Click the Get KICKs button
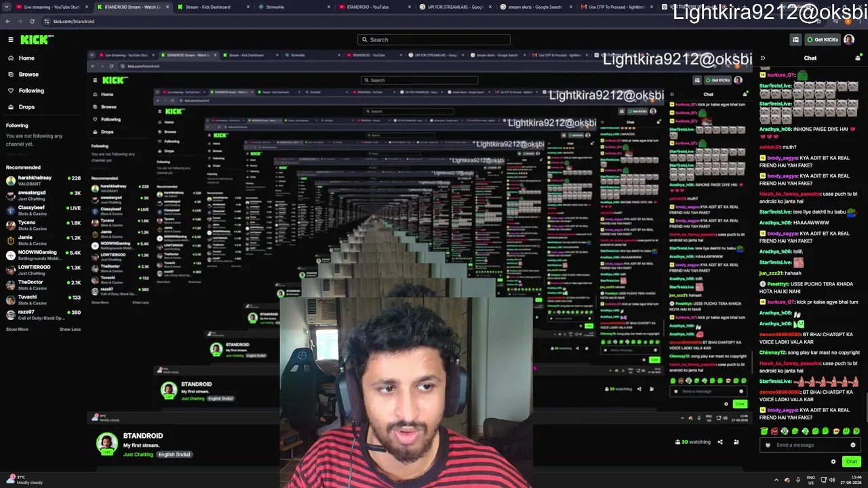 [823, 40]
